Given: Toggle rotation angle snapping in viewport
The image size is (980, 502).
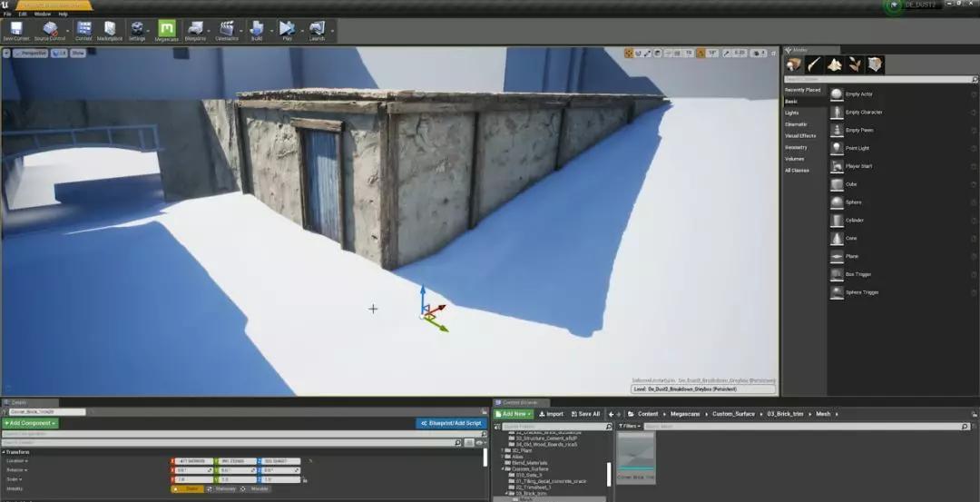Looking at the screenshot, I should (x=701, y=54).
